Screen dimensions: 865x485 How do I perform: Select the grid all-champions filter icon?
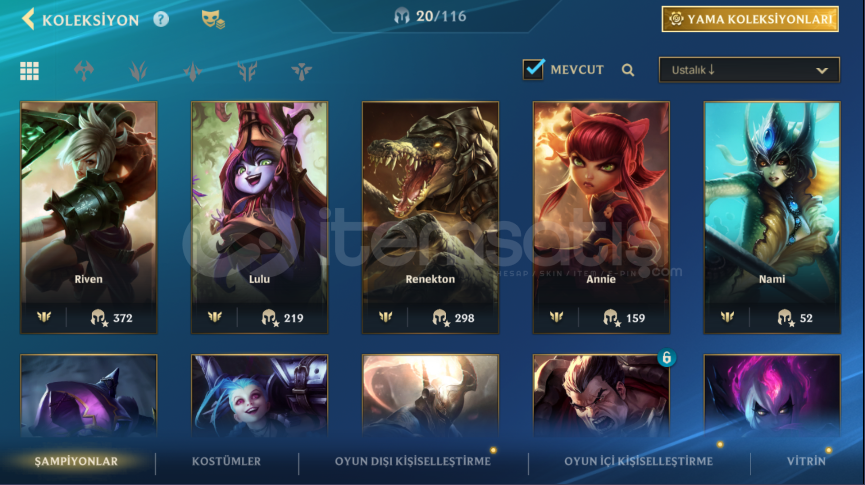tap(29, 71)
